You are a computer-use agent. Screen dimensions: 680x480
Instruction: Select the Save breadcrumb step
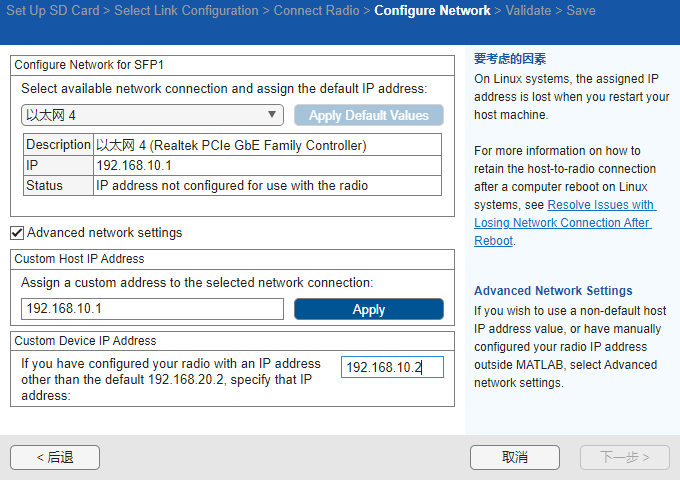click(x=581, y=10)
